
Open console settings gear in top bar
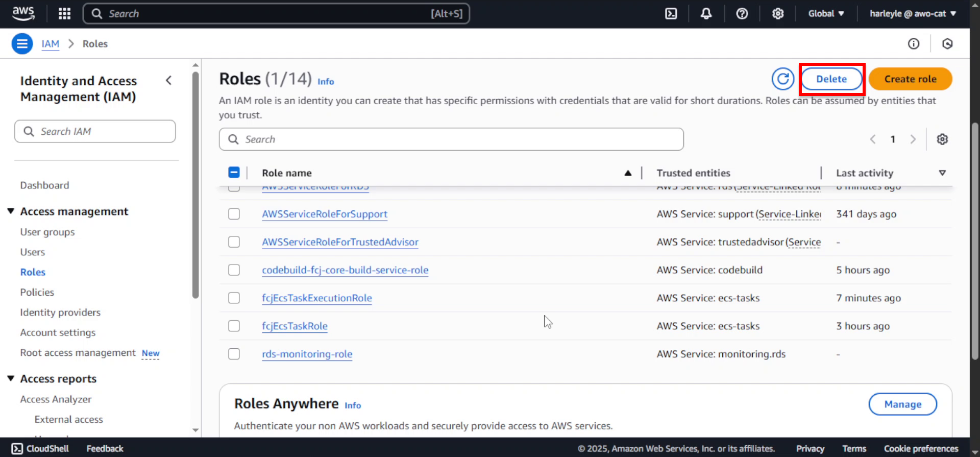click(778, 14)
